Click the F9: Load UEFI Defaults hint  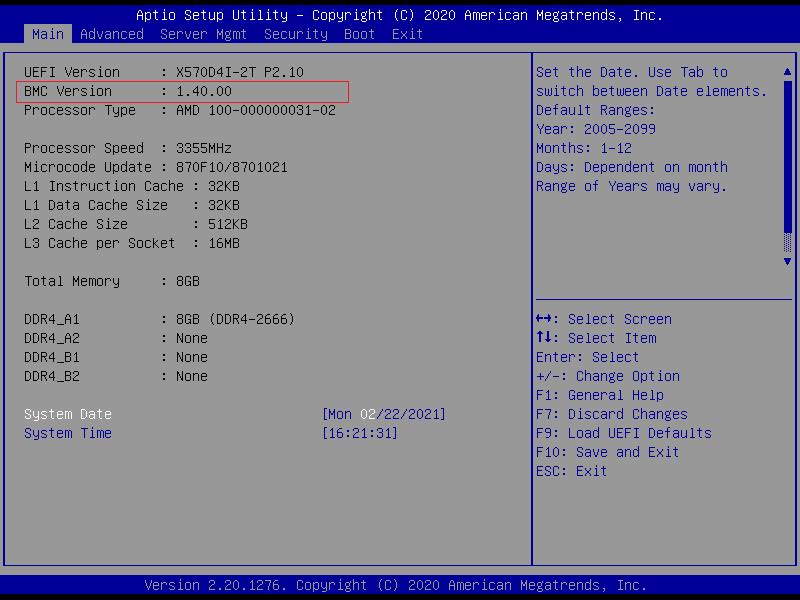(623, 433)
